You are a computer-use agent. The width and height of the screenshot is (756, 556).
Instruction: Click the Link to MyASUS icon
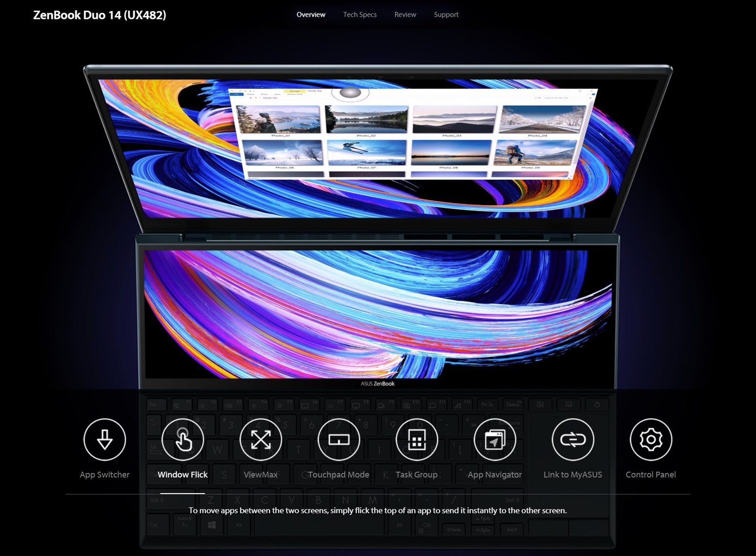pyautogui.click(x=573, y=439)
